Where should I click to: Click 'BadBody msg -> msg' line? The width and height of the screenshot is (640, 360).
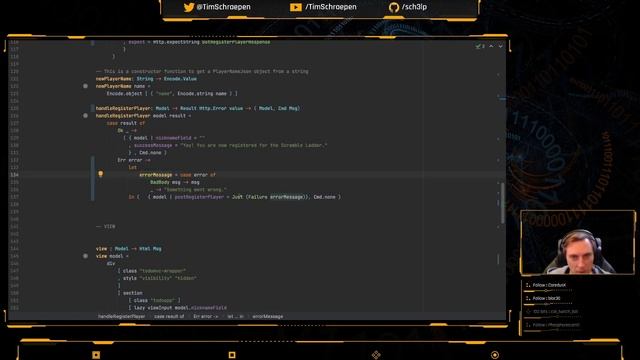pos(175,182)
